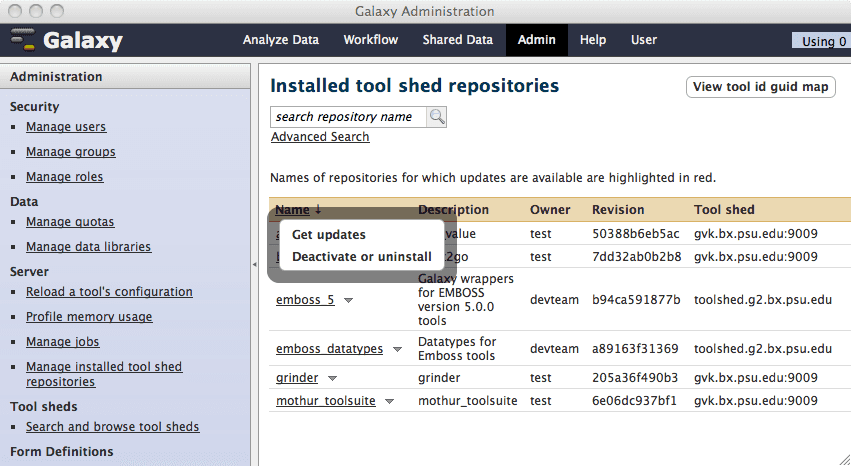Click the Galaxy logo icon
The image size is (851, 466).
(24, 41)
